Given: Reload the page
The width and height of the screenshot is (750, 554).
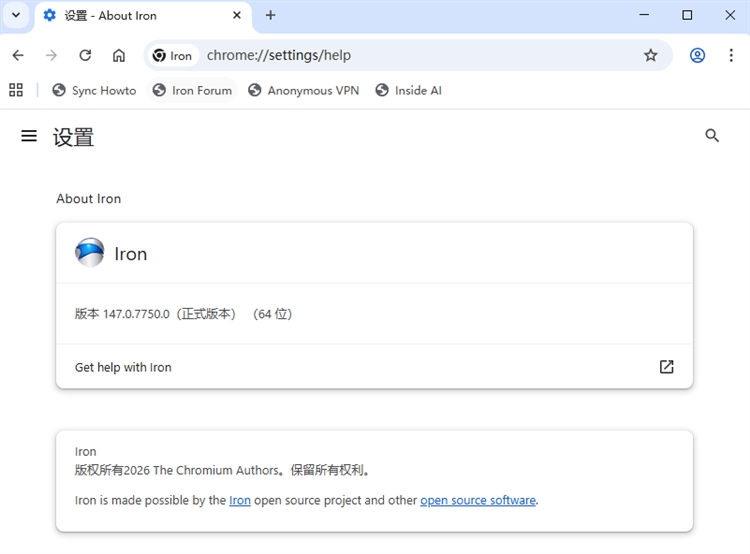Looking at the screenshot, I should click(85, 55).
